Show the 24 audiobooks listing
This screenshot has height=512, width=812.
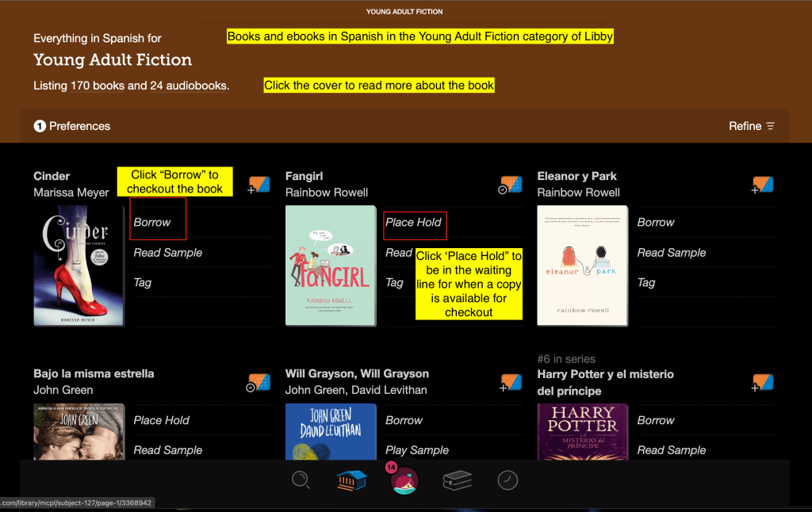coord(188,86)
